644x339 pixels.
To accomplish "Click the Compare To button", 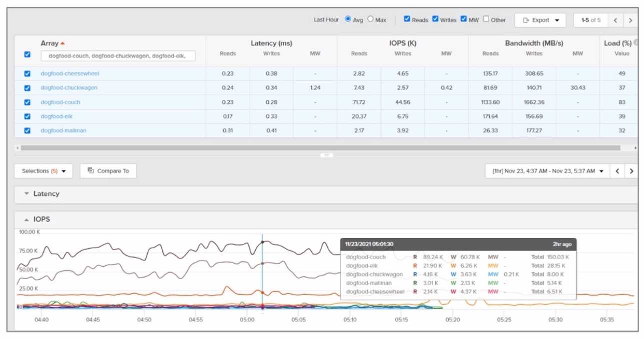I will pyautogui.click(x=108, y=171).
